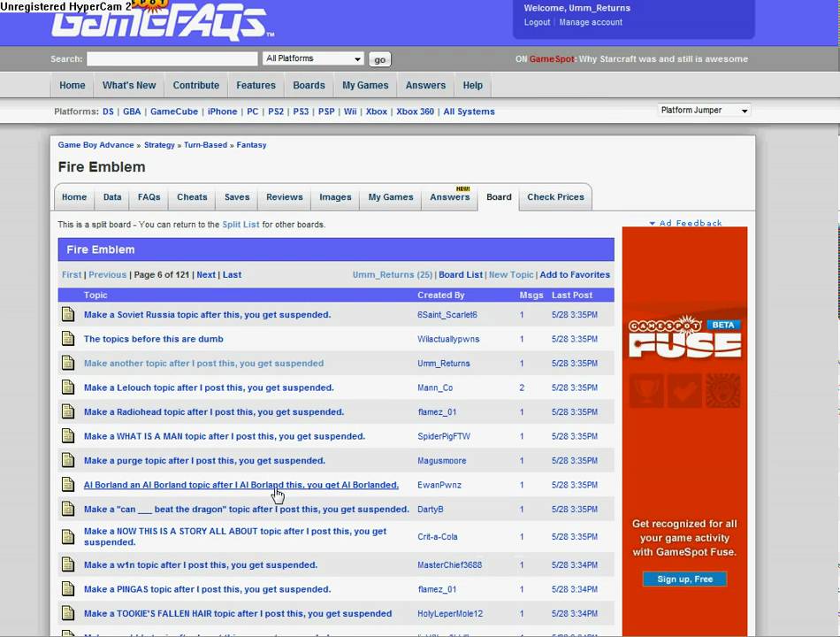Click the MasterChief3688 creator name
The image size is (840, 637).
pos(449,564)
